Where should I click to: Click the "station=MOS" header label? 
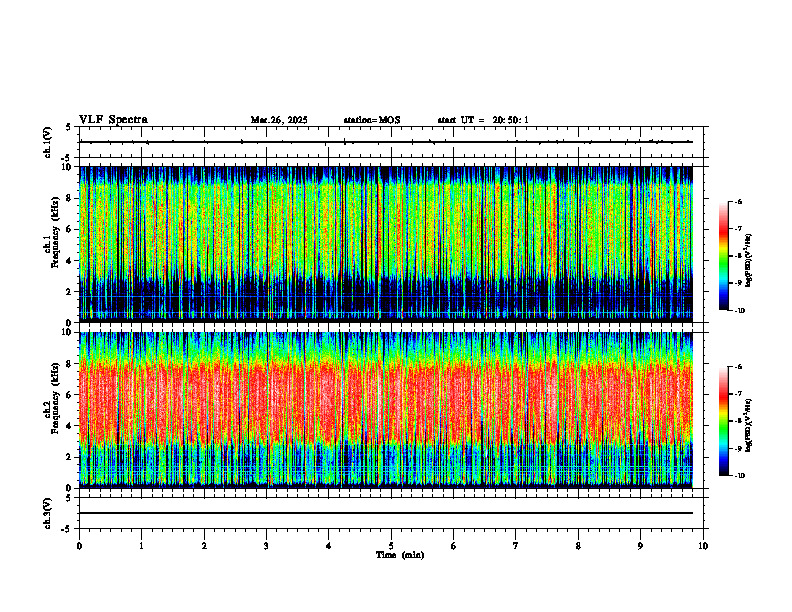coord(372,120)
